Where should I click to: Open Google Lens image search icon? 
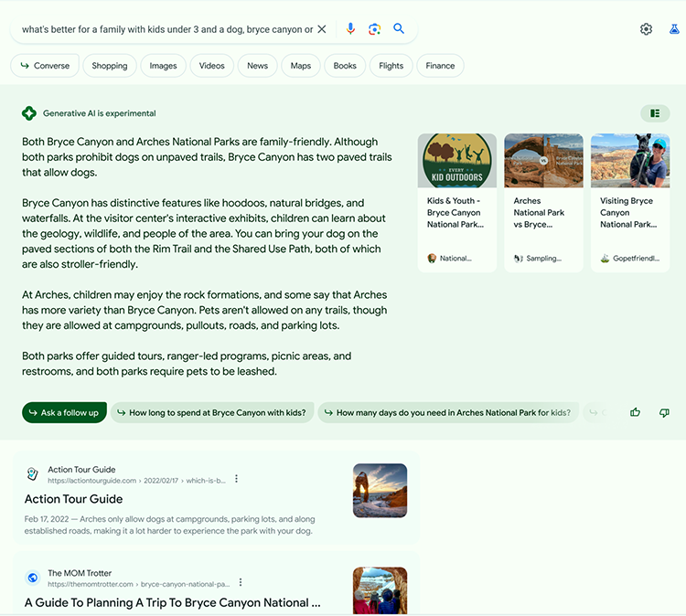374,29
